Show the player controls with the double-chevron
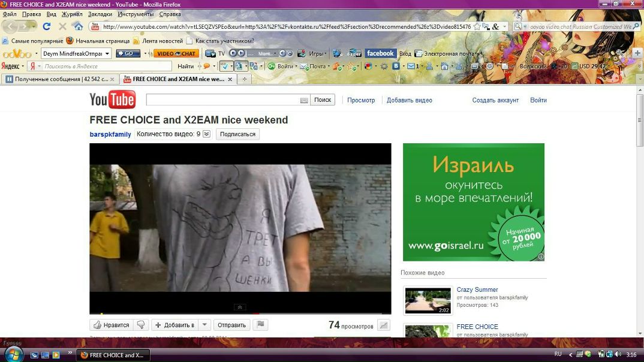The width and height of the screenshot is (644, 362). (240, 307)
